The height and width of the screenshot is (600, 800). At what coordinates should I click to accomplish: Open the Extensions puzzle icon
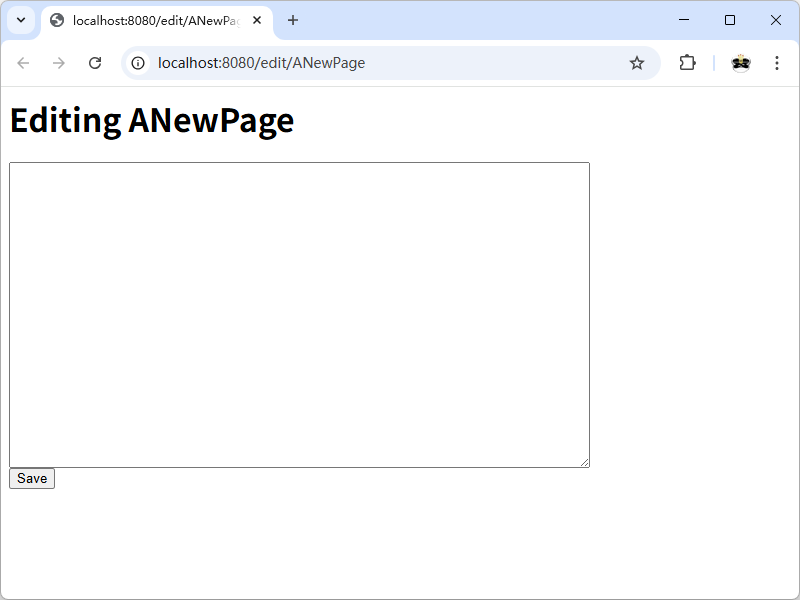(x=687, y=63)
